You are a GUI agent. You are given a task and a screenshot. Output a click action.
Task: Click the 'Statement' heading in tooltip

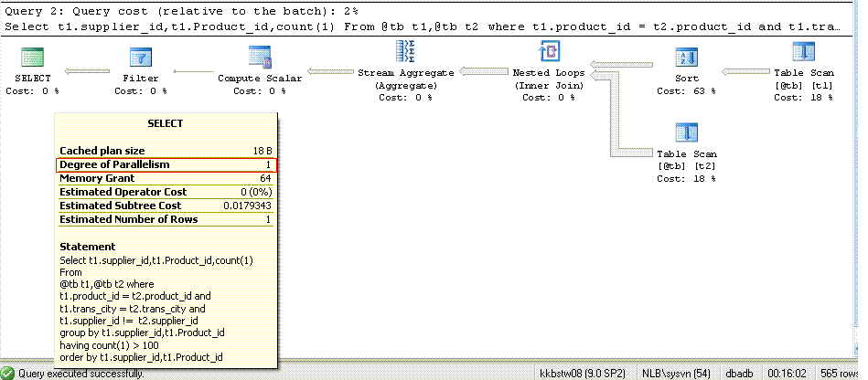pos(88,247)
